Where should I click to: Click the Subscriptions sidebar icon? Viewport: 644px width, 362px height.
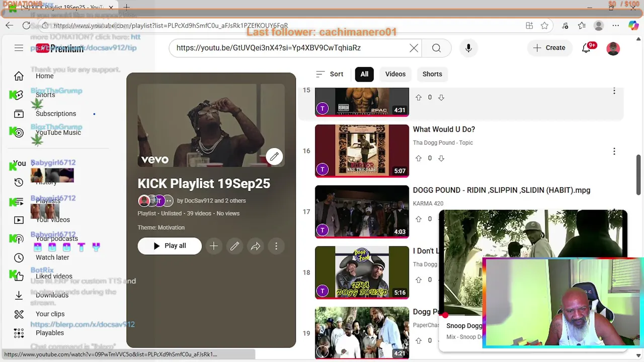(19, 114)
